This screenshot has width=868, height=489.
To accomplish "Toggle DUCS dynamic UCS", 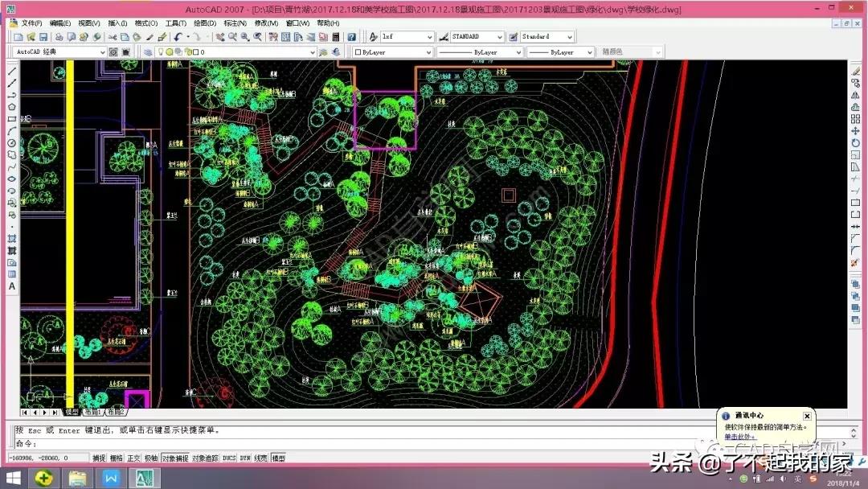I will coord(229,458).
